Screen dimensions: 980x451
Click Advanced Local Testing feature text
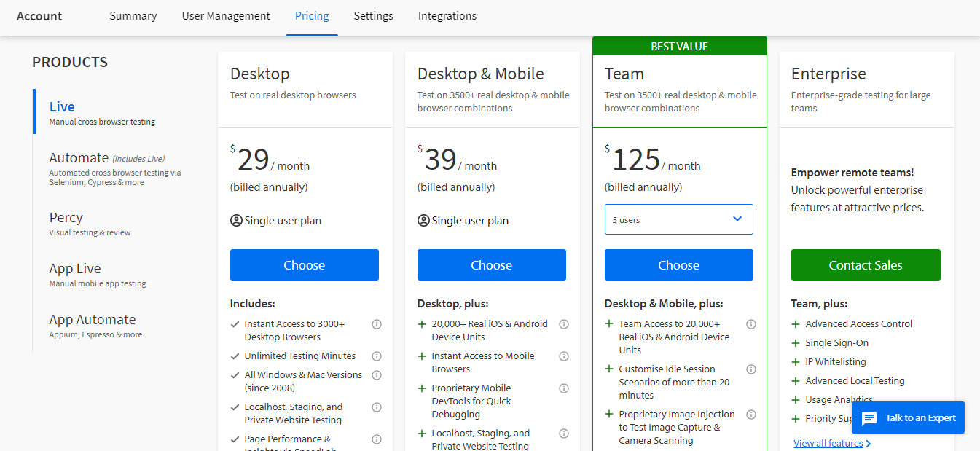click(855, 381)
